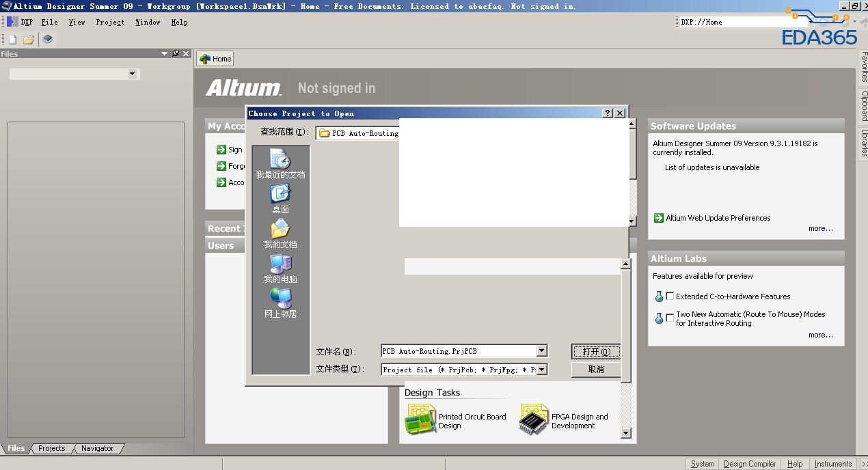Select the Home document tab
This screenshot has width=868, height=470.
pyautogui.click(x=215, y=59)
